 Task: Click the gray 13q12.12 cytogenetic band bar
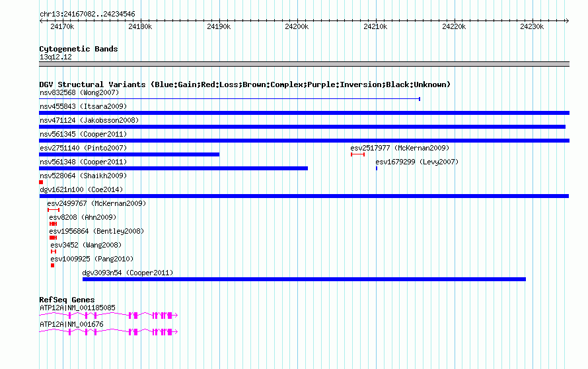click(304, 64)
